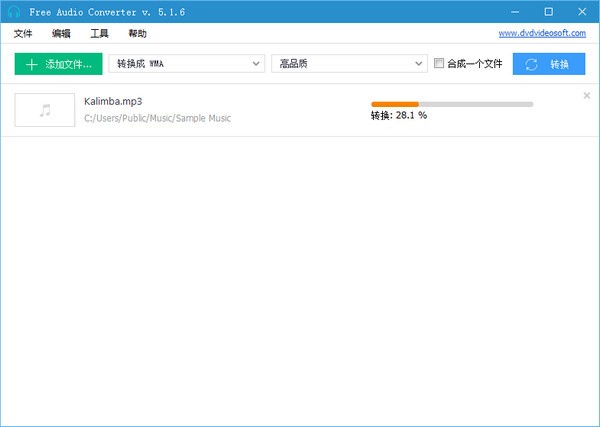Click the C:/Users/Public/Music/Sample Music path text
This screenshot has height=427, width=600.
(x=158, y=118)
